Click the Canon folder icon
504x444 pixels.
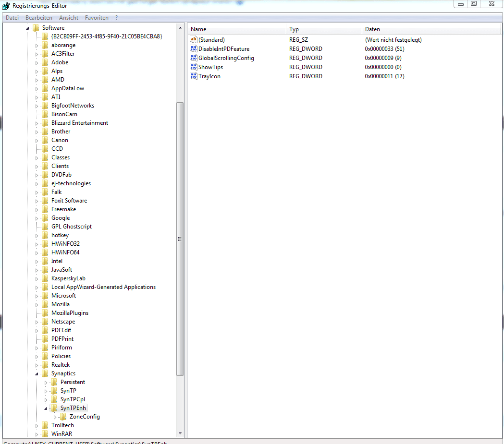(45, 140)
